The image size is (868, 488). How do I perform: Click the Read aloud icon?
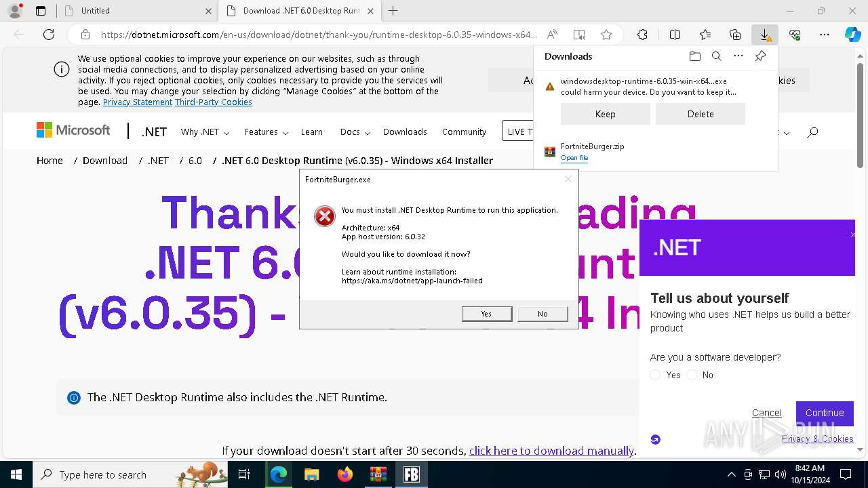[553, 35]
